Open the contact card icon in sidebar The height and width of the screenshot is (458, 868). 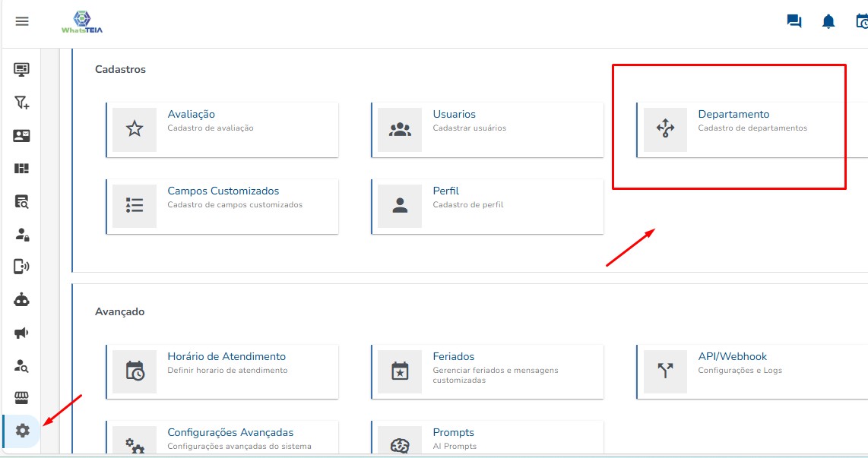point(22,136)
